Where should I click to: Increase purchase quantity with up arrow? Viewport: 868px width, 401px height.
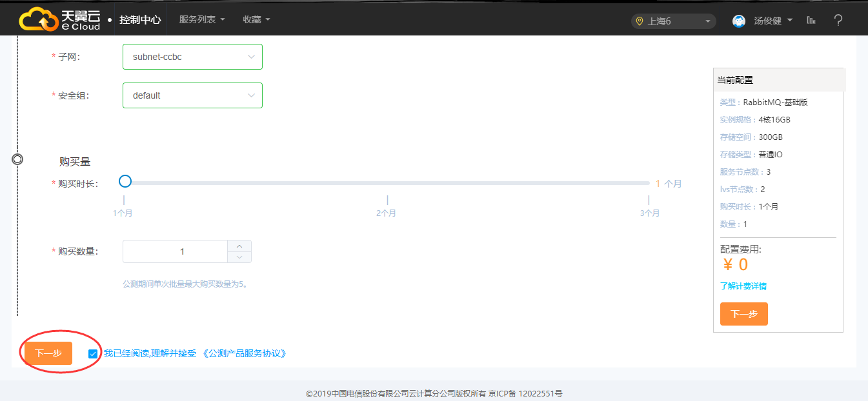tap(239, 246)
